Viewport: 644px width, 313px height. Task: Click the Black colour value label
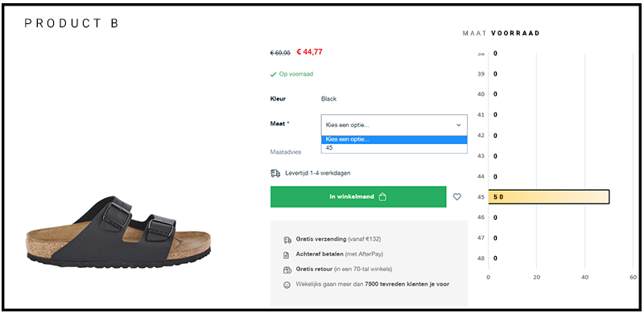tap(328, 99)
